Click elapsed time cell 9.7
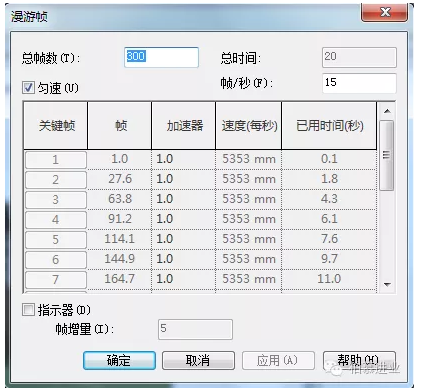The height and width of the screenshot is (392, 421). (x=329, y=259)
